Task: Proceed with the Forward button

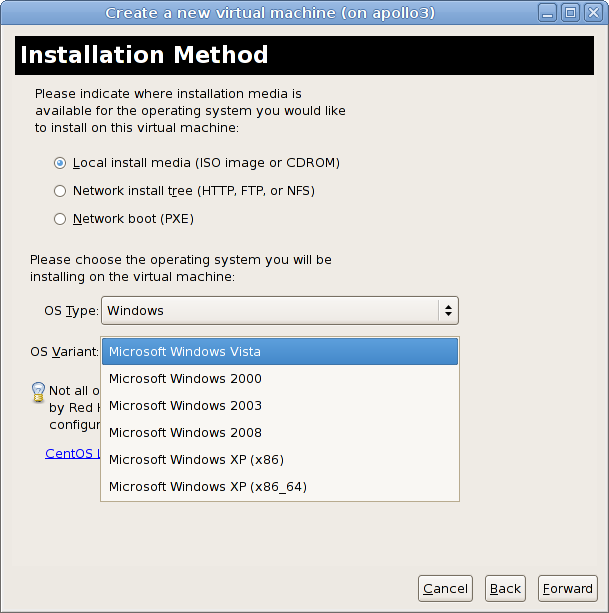Action: click(568, 588)
